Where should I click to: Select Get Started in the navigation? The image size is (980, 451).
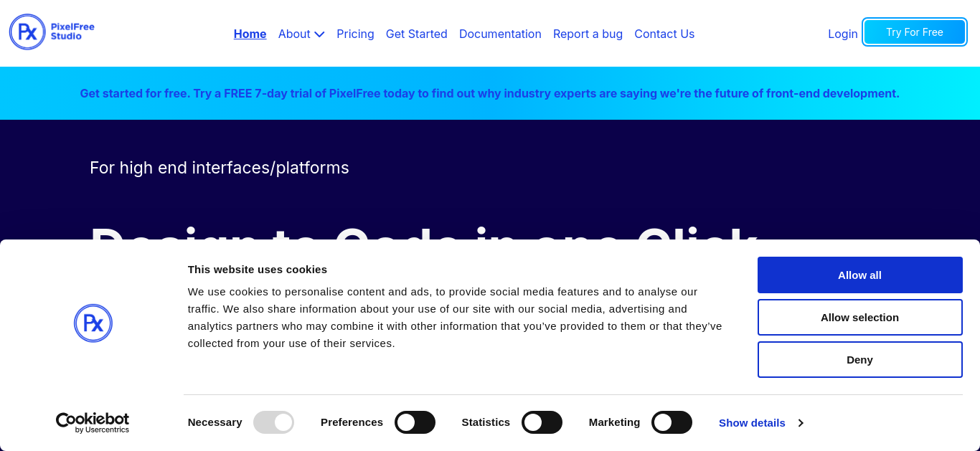point(416,34)
